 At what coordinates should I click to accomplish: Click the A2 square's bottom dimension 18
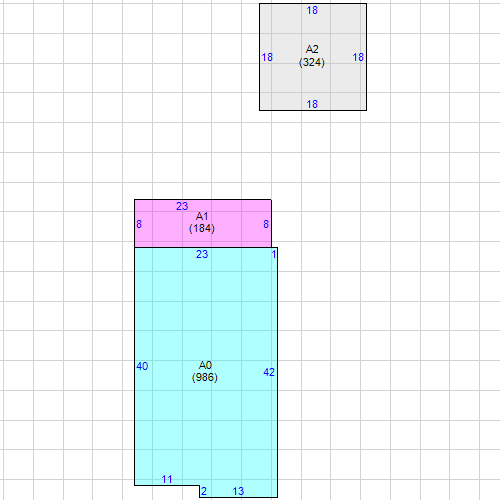click(312, 104)
